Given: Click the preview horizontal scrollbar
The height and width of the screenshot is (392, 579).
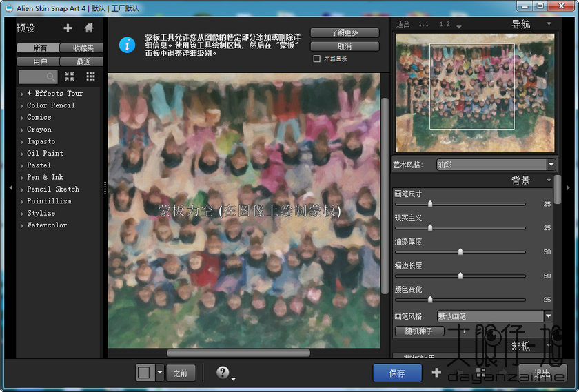Looking at the screenshot, I should (238, 353).
